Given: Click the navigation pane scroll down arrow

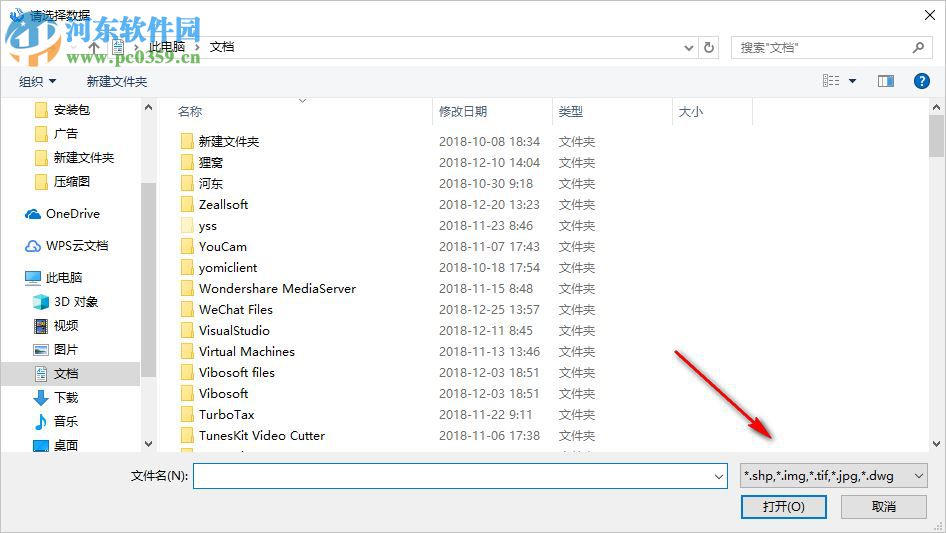Looking at the screenshot, I should (148, 444).
